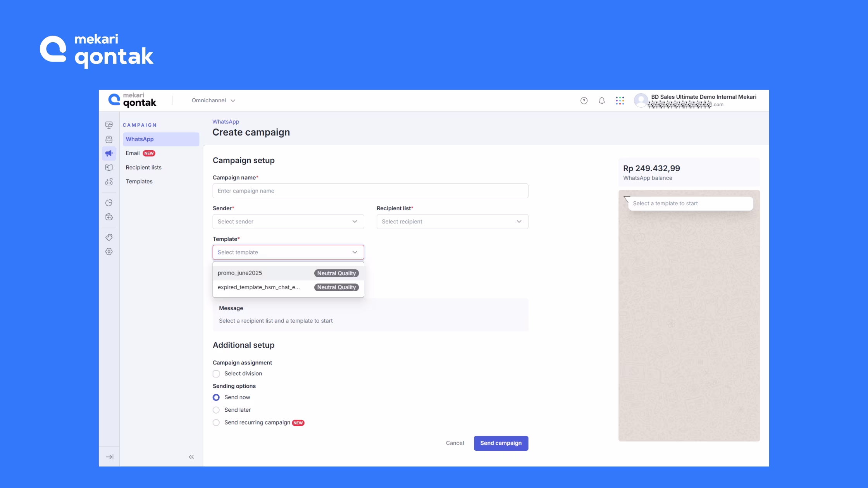Open the reports pie chart icon
Image resolution: width=868 pixels, height=488 pixels.
[x=109, y=203]
